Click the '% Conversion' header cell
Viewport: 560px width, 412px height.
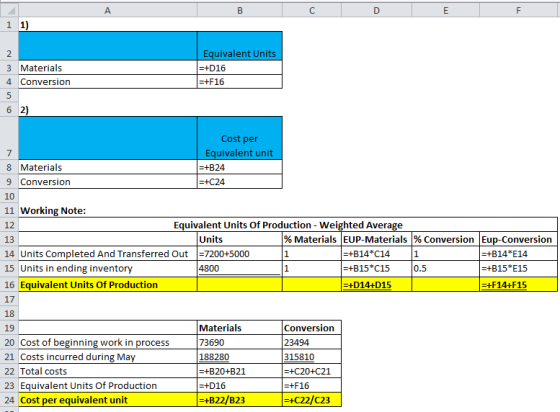click(445, 239)
